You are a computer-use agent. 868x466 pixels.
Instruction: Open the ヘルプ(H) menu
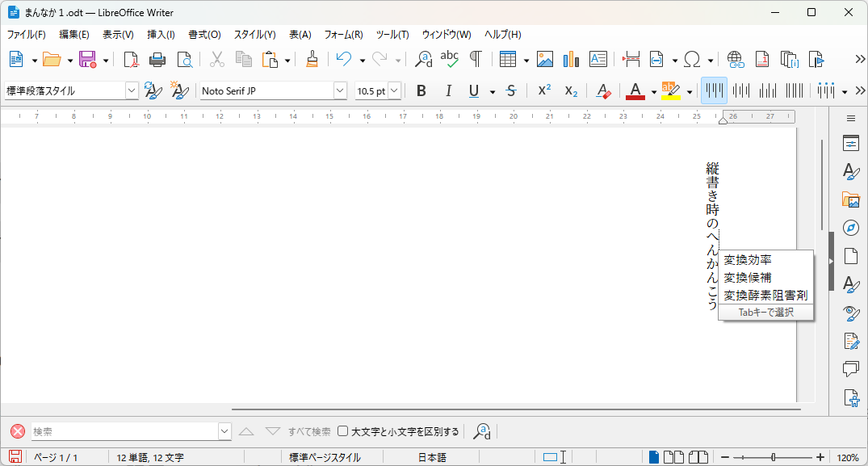click(x=503, y=34)
